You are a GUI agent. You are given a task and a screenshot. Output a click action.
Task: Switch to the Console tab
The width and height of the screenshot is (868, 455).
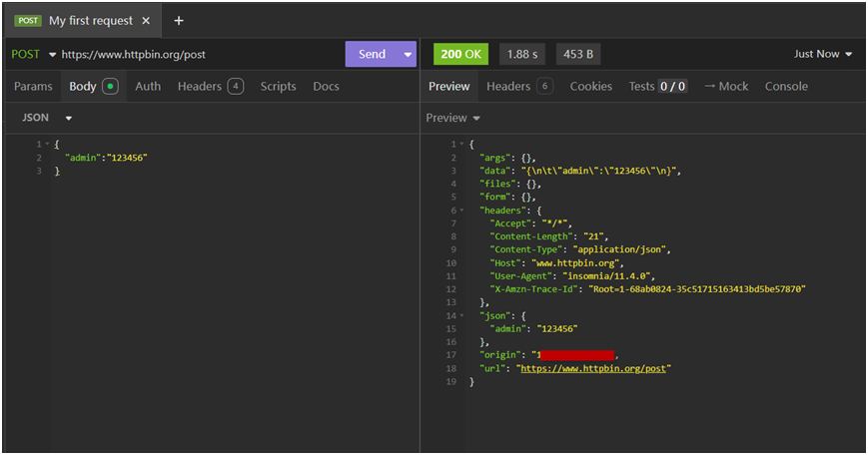[786, 86]
